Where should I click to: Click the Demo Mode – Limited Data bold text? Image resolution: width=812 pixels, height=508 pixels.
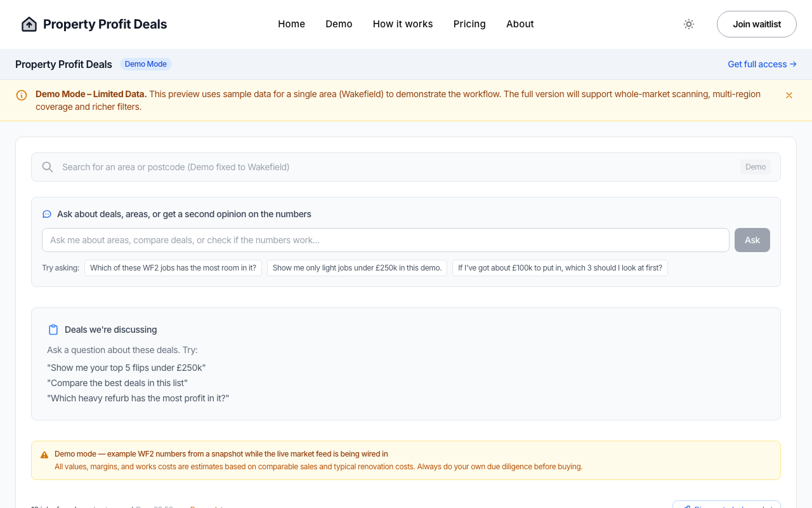pos(91,94)
